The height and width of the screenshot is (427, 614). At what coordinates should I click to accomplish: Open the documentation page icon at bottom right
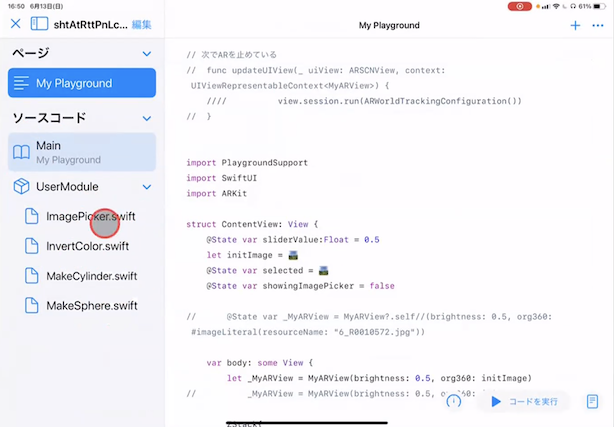[593, 401]
